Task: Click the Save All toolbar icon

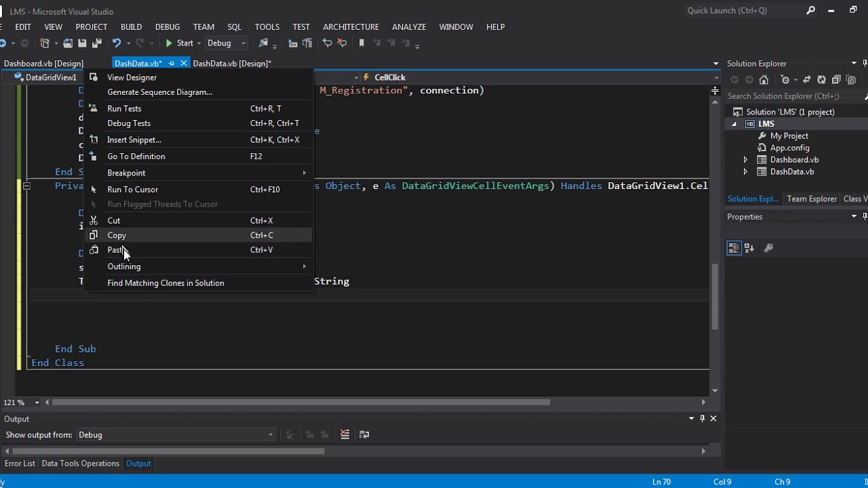Action: pyautogui.click(x=96, y=43)
